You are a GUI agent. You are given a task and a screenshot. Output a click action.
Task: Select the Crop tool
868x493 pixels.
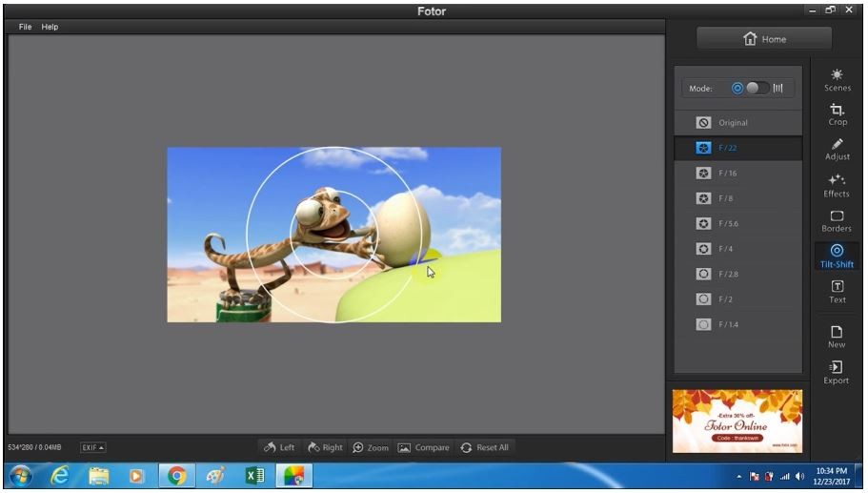point(837,114)
